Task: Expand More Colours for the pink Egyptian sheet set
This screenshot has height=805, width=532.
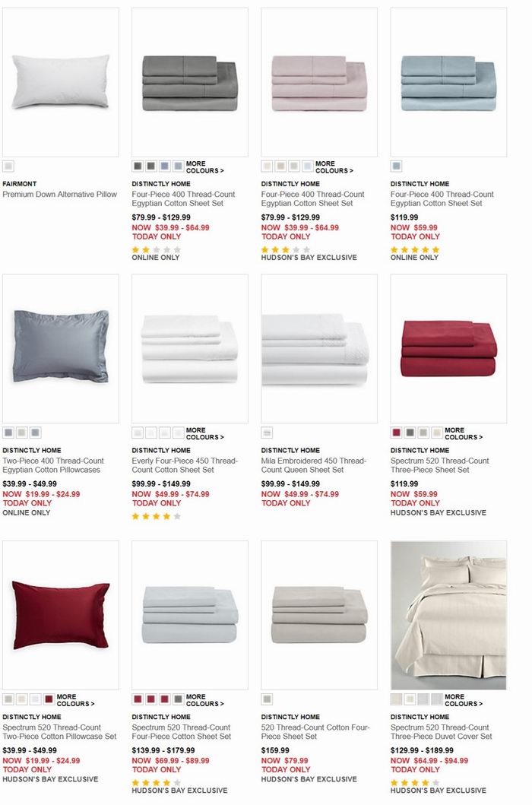Action: pos(334,166)
